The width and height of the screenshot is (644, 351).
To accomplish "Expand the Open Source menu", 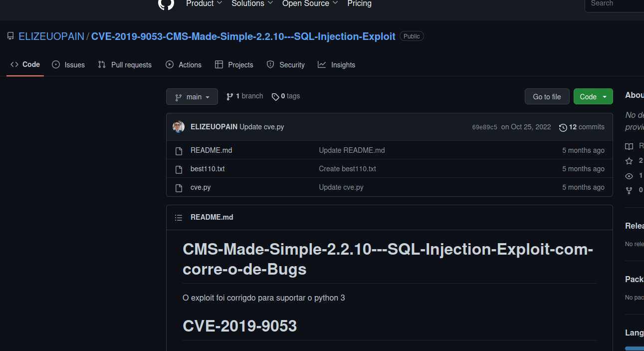I will coord(310,3).
